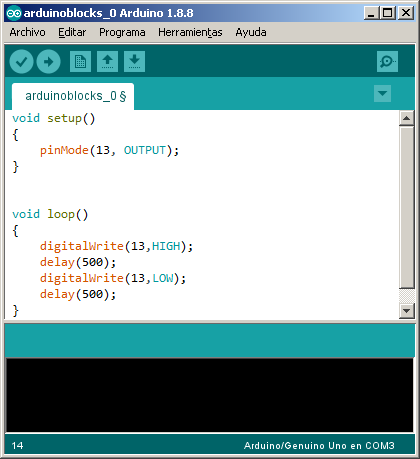Close the Arduino window
This screenshot has height=459, width=420.
point(406,13)
